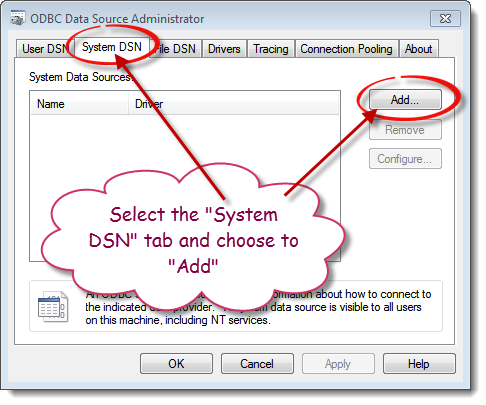Switch to the User DSN tab
Screen dimensions: 486x405
click(45, 49)
